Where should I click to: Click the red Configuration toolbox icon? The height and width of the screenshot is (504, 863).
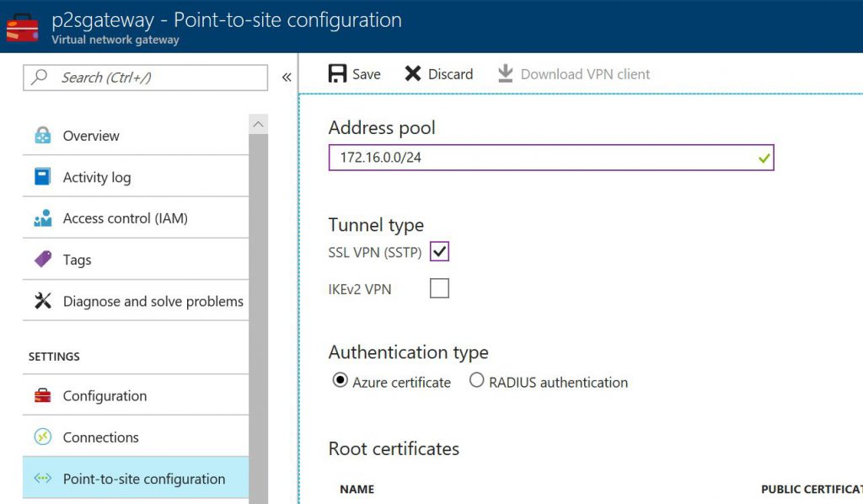click(42, 395)
